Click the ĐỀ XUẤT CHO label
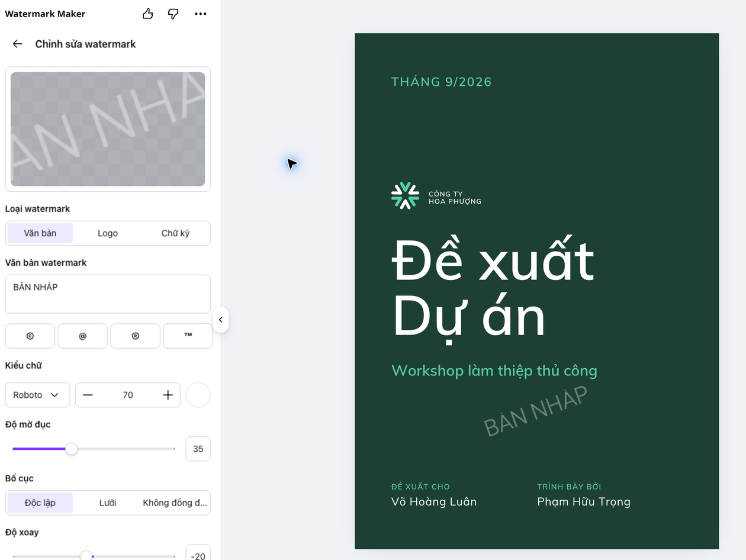Viewport: 746px width, 560px height. click(420, 487)
